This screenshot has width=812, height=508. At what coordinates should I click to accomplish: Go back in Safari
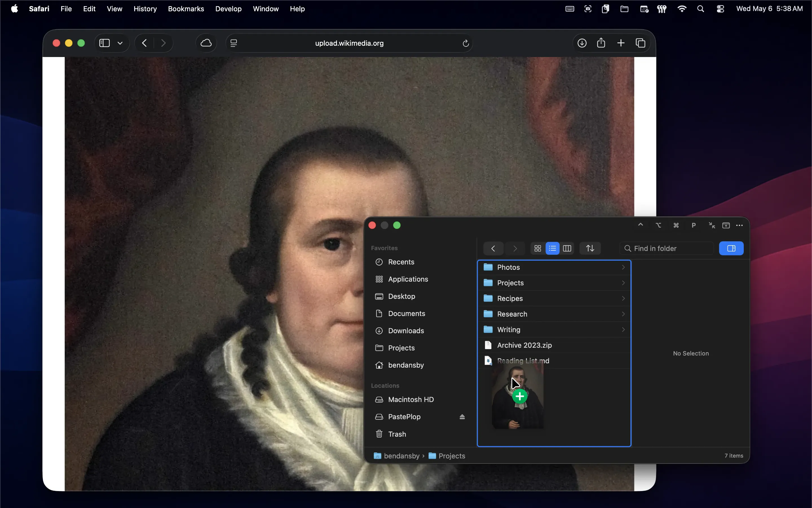click(145, 43)
